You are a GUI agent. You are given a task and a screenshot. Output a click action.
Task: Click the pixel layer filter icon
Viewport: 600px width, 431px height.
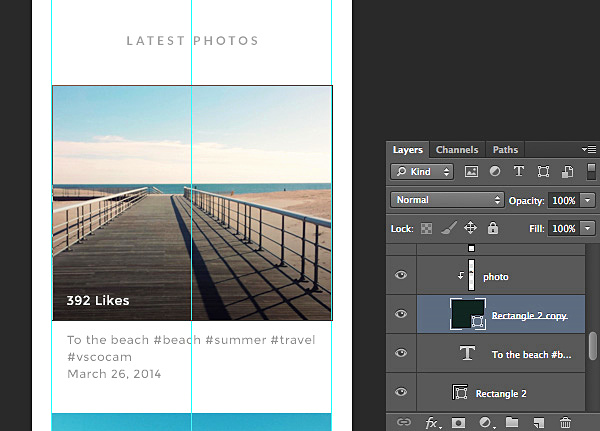(472, 172)
